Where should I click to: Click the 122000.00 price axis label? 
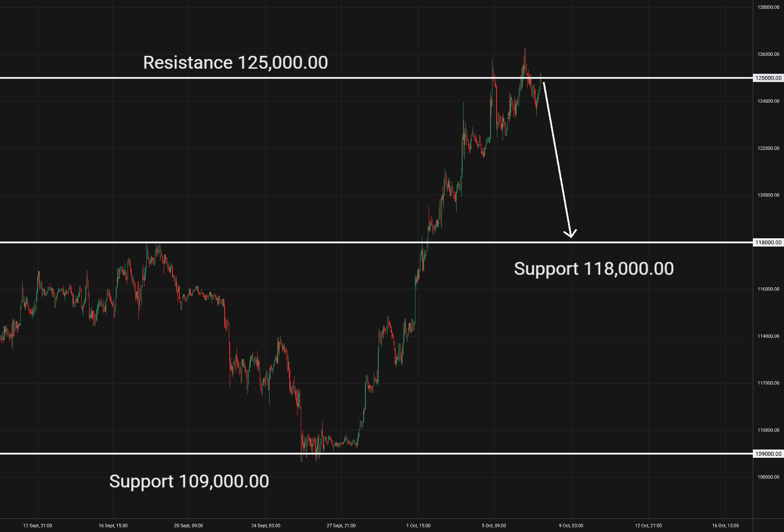768,148
